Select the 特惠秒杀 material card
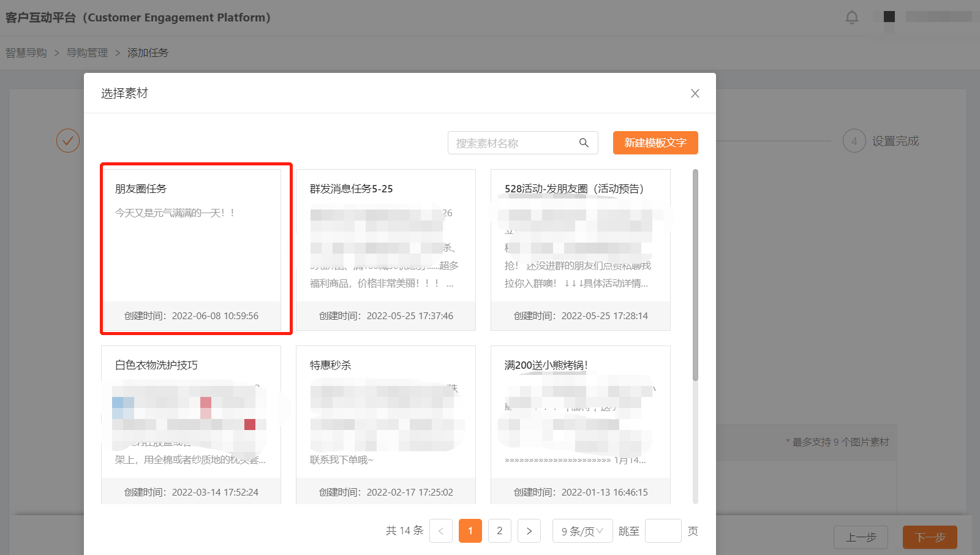Viewport: 980px width, 555px height. 386,425
